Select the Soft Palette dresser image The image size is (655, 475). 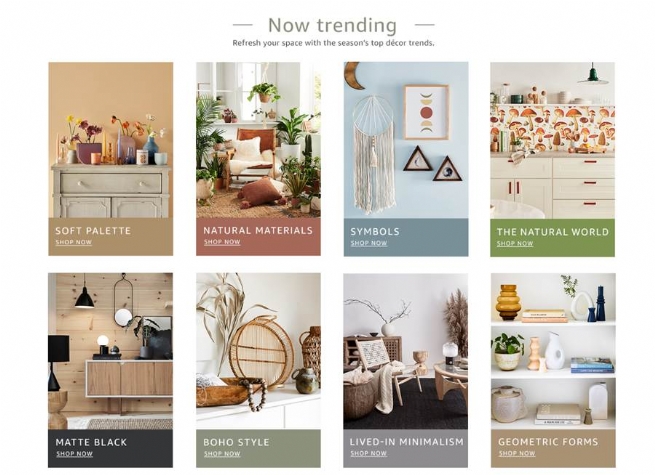click(x=111, y=140)
